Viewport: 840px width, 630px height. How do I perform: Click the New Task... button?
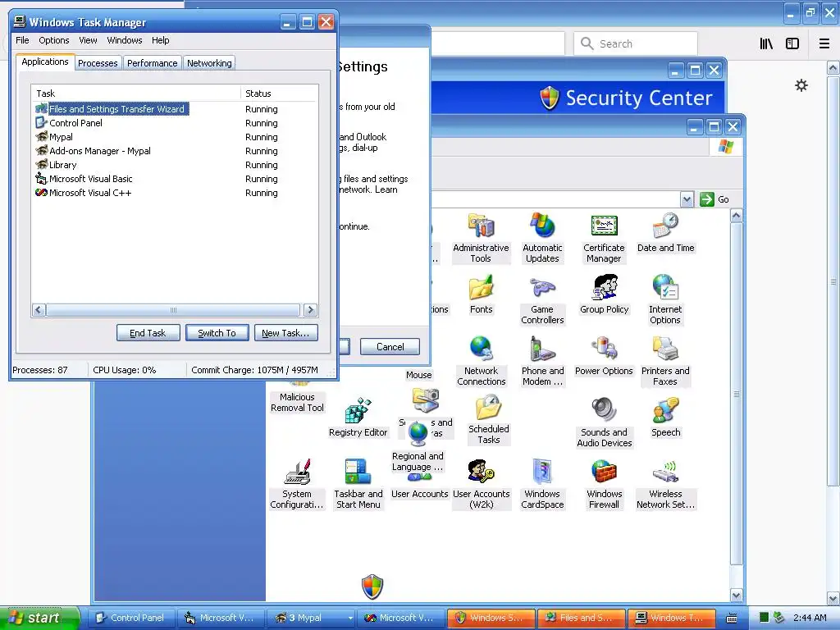tap(285, 333)
